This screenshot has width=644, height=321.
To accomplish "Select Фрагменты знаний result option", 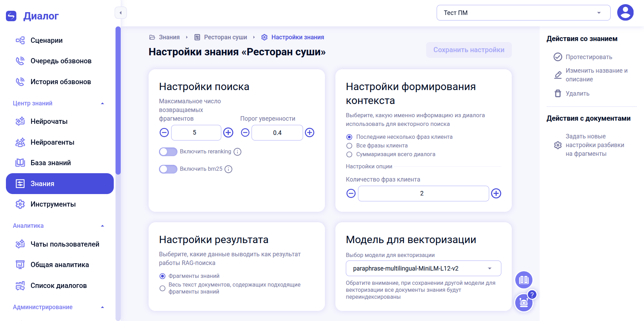I will [162, 276].
